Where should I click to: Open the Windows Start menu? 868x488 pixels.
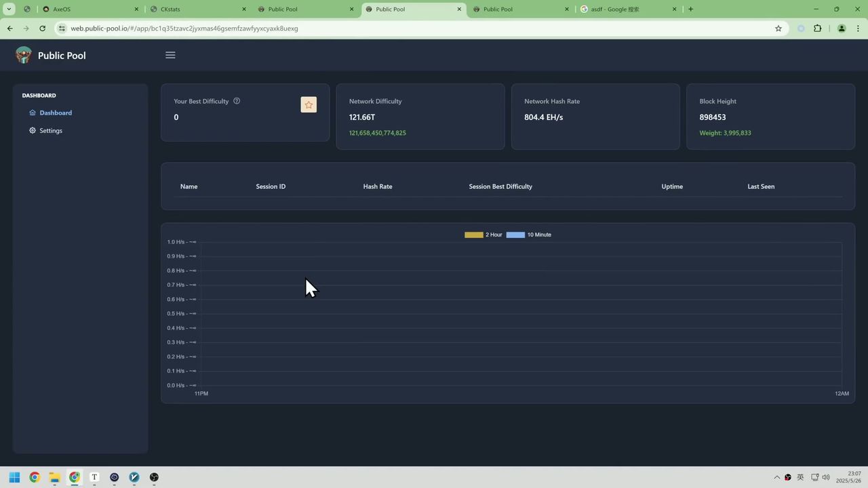(x=14, y=477)
